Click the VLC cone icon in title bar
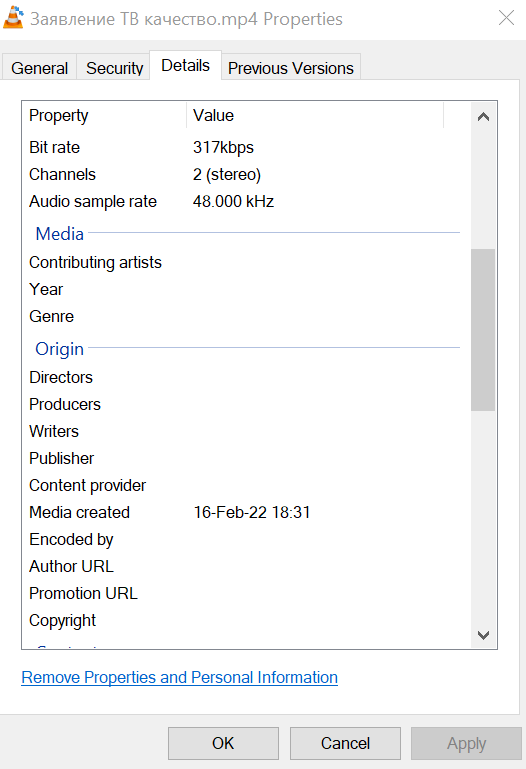Image resolution: width=526 pixels, height=769 pixels. [13, 17]
